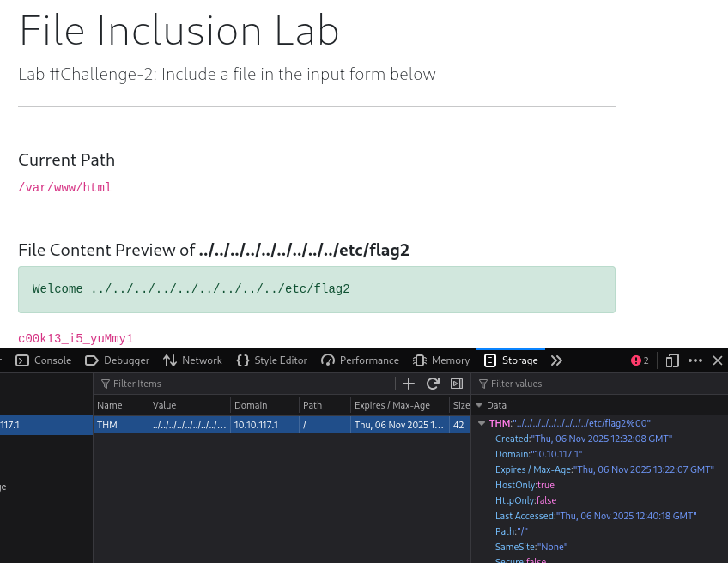Viewport: 728px width, 563px height.
Task: Close the developer tools panel
Action: pos(718,360)
